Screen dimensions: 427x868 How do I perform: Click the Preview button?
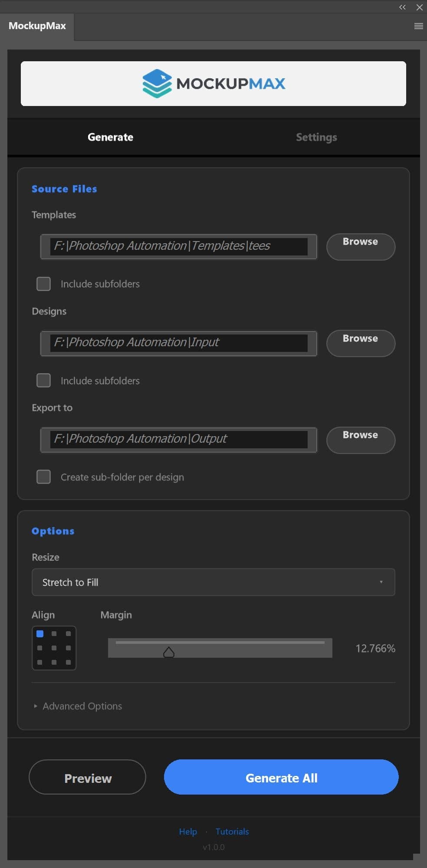pyautogui.click(x=87, y=777)
